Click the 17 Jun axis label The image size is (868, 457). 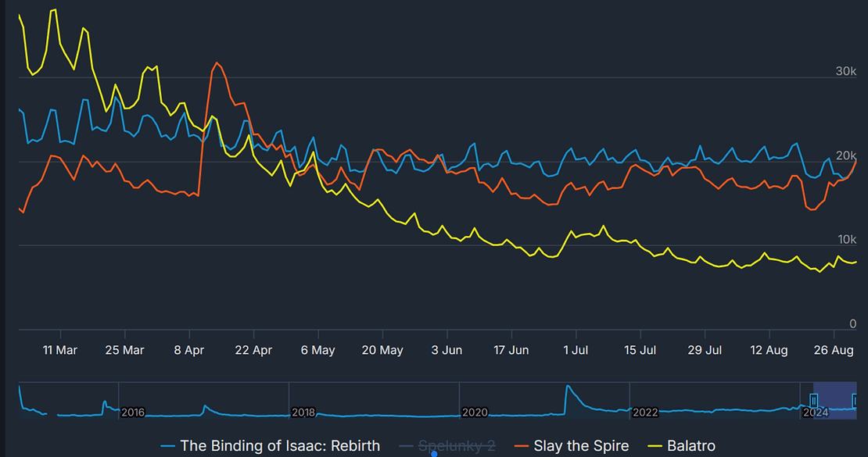click(x=511, y=350)
